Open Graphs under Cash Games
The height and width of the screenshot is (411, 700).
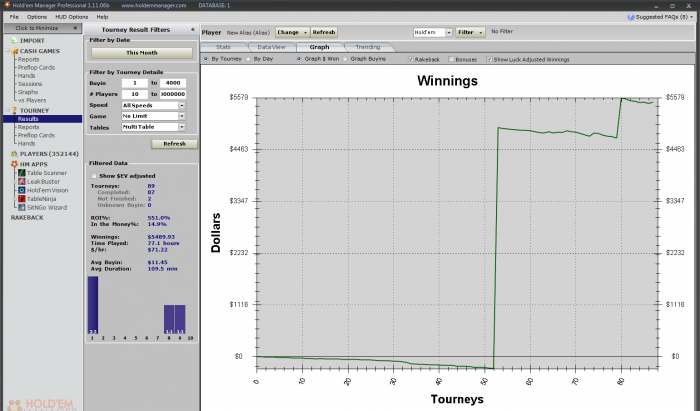(x=28, y=92)
